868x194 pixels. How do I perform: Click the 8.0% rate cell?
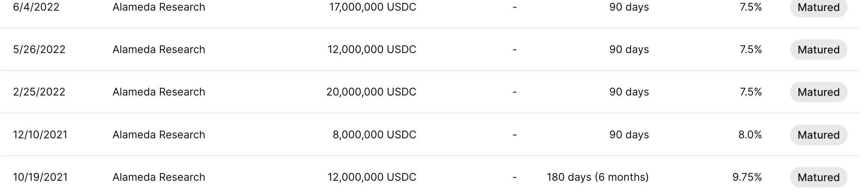750,135
